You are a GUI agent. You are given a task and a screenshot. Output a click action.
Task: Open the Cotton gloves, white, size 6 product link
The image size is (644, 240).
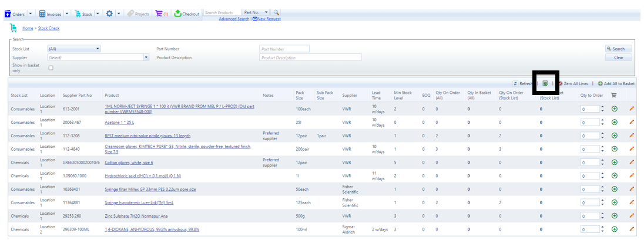129,163
